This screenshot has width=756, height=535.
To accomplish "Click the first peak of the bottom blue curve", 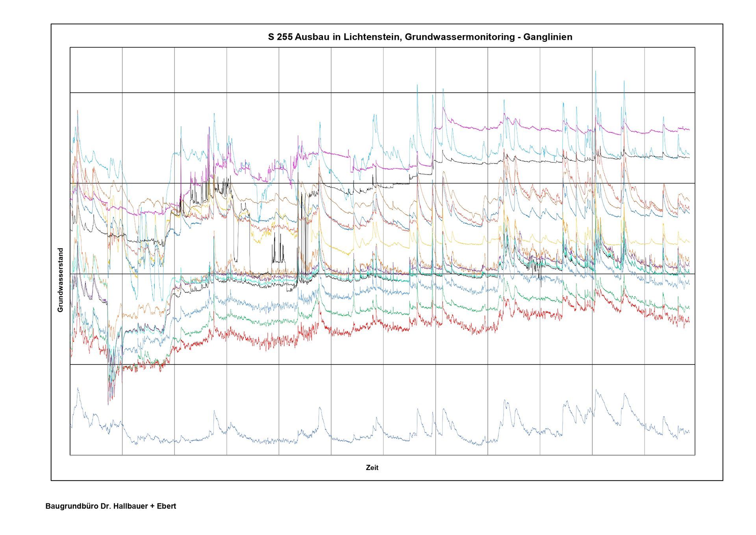I will coord(78,388).
